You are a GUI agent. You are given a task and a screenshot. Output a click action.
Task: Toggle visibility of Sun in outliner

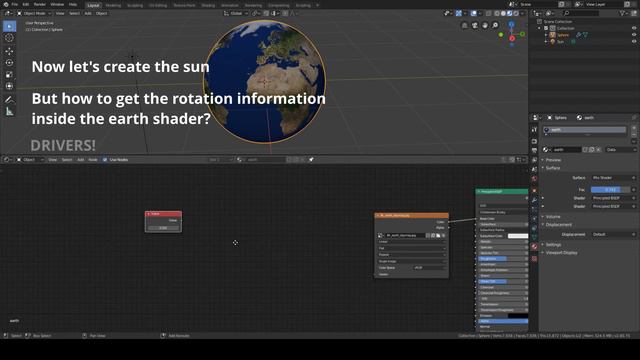click(634, 42)
